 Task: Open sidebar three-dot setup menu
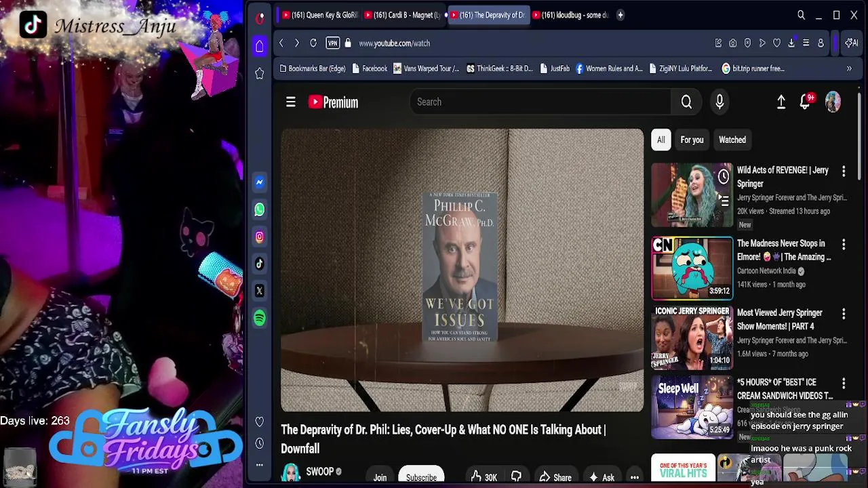pos(260,465)
